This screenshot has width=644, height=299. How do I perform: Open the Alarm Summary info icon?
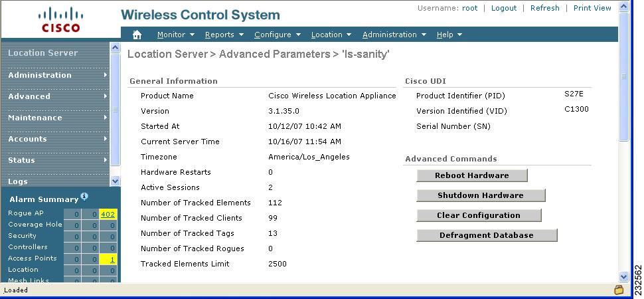coord(84,196)
